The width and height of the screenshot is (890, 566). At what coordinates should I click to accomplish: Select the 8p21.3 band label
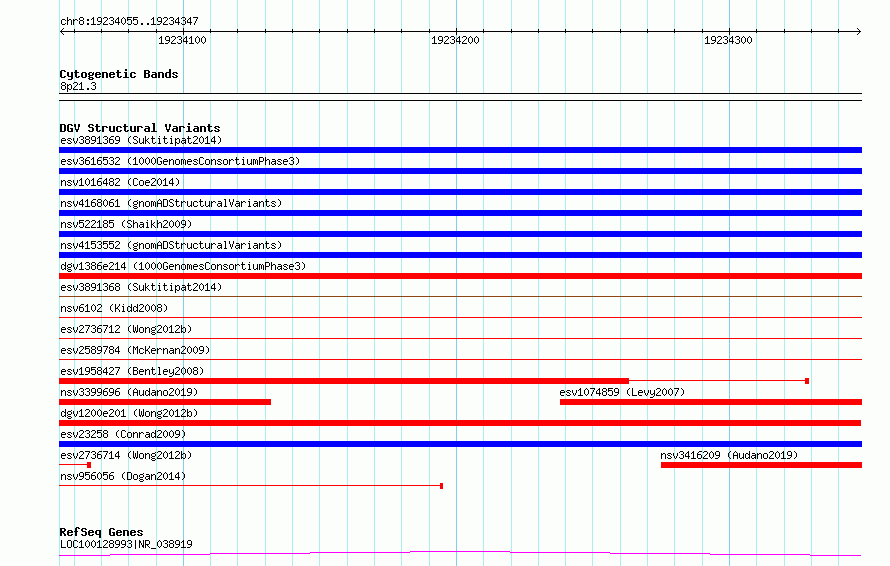click(x=78, y=87)
